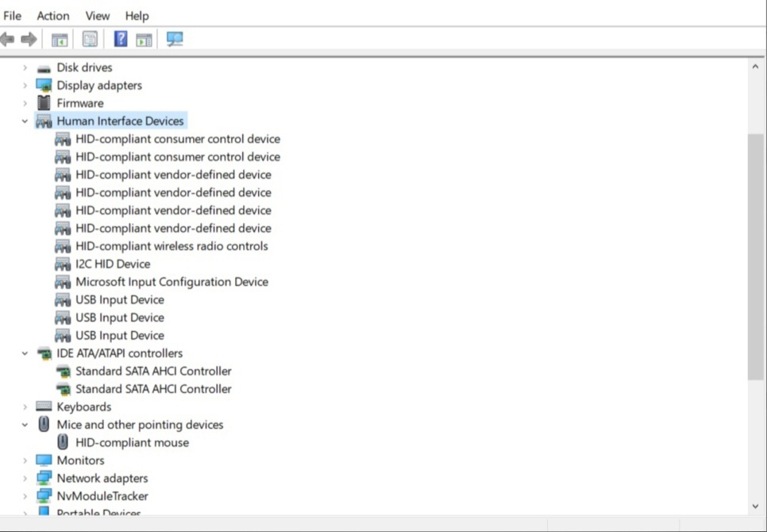The width and height of the screenshot is (767, 532).
Task: Select the HID-compliant mouse device
Action: (132, 442)
